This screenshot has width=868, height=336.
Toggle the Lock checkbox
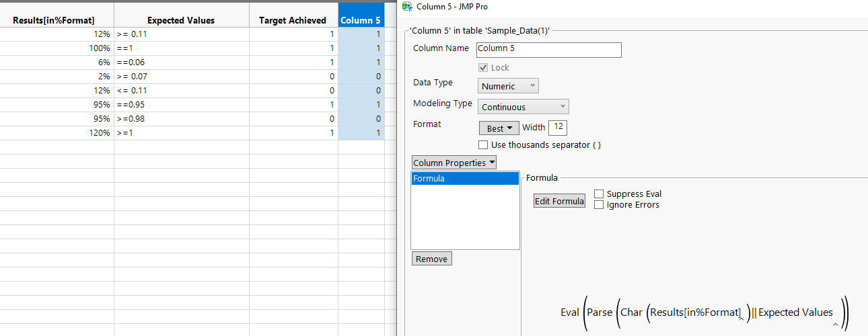point(483,68)
